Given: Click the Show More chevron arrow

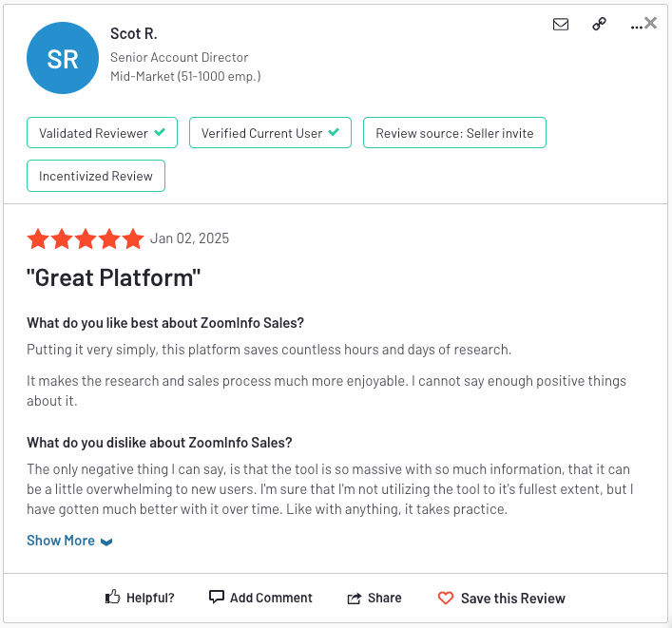Looking at the screenshot, I should click(x=106, y=542).
